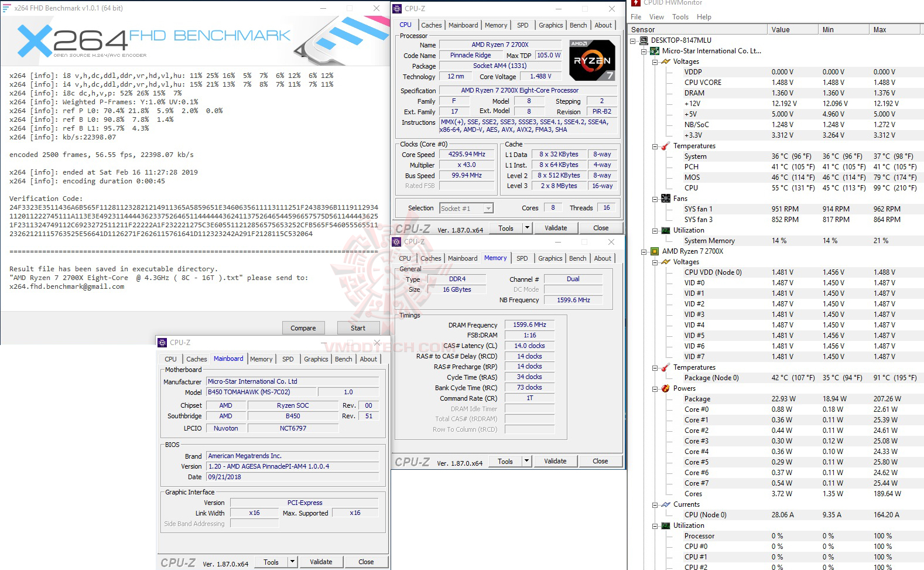The width and height of the screenshot is (924, 570).
Task: Click the B450 TOMAHAWK (MS-7C02) model field
Action: [x=261, y=392]
